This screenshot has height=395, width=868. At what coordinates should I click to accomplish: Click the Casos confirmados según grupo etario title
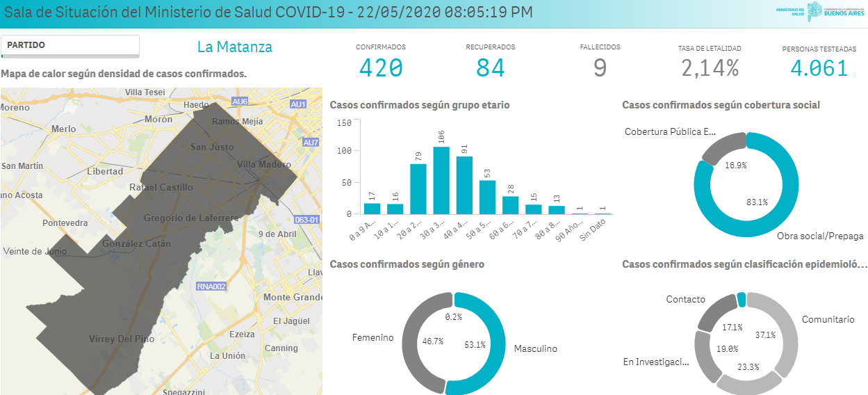tap(420, 105)
